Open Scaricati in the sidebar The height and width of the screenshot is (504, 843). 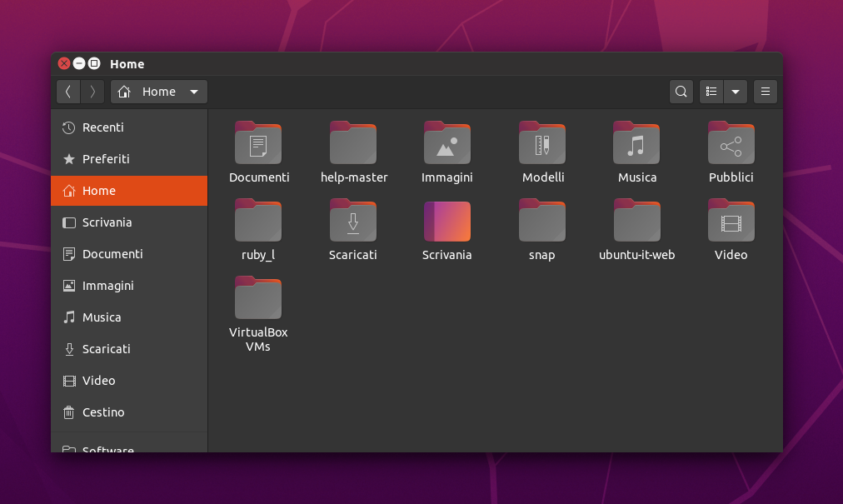point(129,349)
